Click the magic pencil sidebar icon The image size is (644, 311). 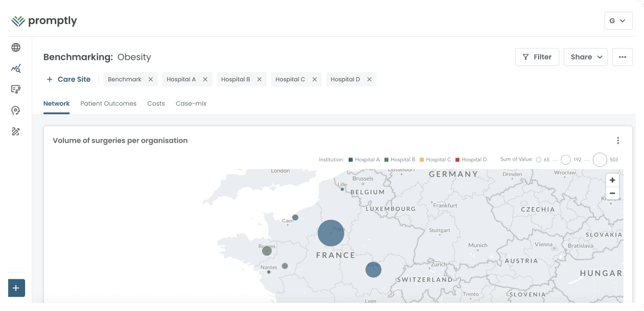coord(16,132)
